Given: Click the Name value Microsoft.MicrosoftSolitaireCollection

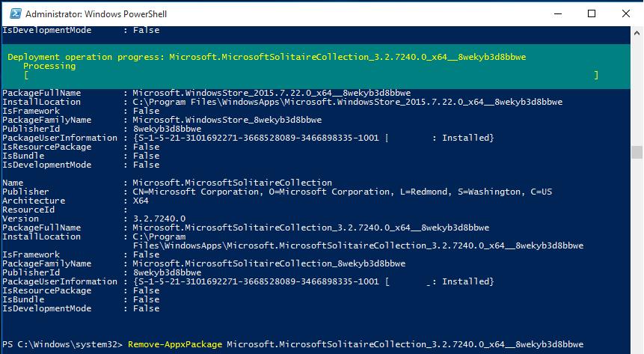Looking at the screenshot, I should click(232, 183).
